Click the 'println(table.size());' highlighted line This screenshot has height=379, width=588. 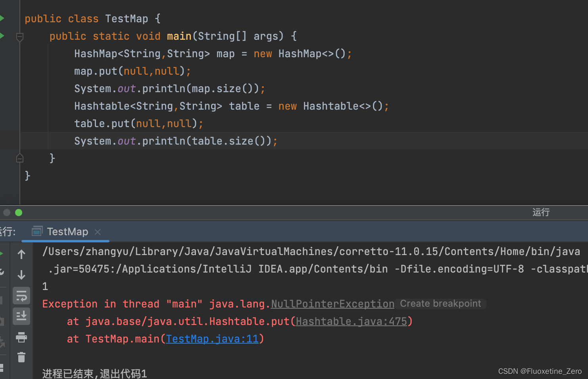tap(176, 141)
